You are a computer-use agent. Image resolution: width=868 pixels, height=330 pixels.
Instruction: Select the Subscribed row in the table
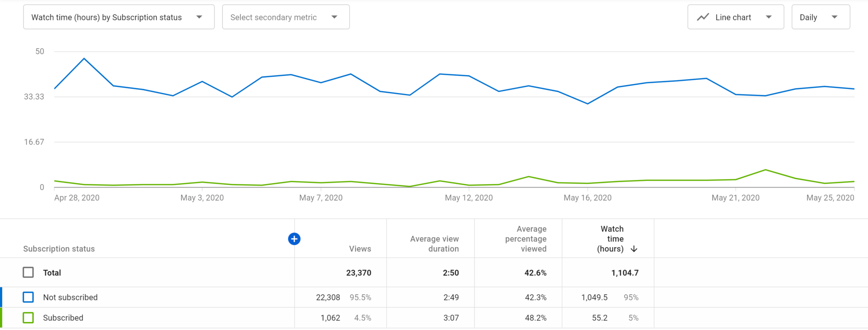(63, 317)
